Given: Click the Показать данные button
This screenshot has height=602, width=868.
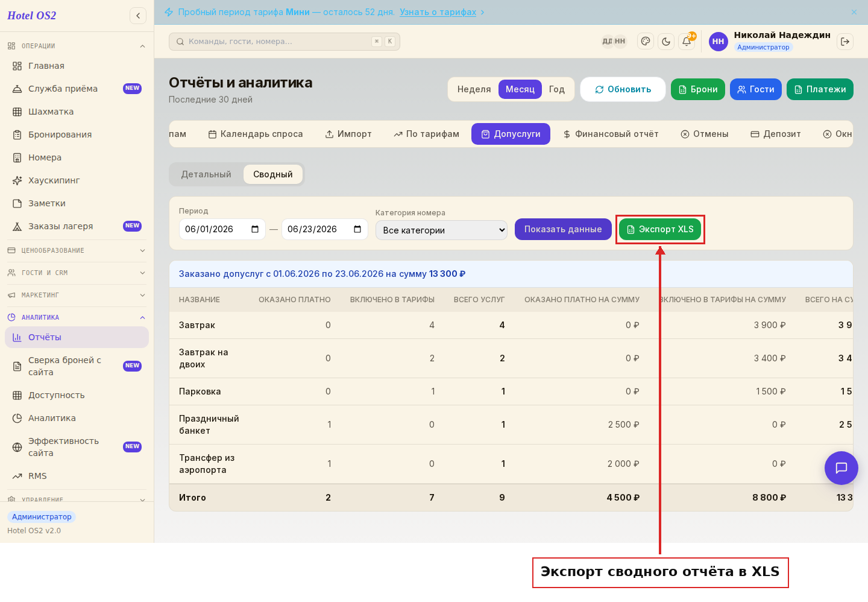Looking at the screenshot, I should tap(563, 229).
